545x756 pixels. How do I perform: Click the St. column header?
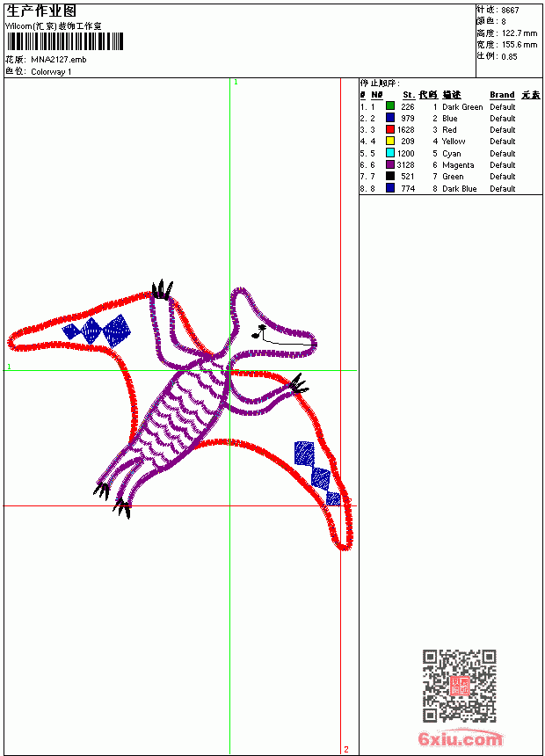pyautogui.click(x=409, y=95)
